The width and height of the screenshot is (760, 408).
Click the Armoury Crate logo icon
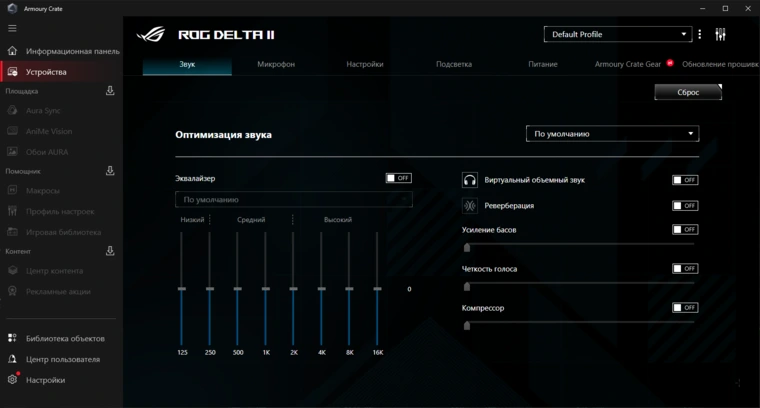(12, 8)
